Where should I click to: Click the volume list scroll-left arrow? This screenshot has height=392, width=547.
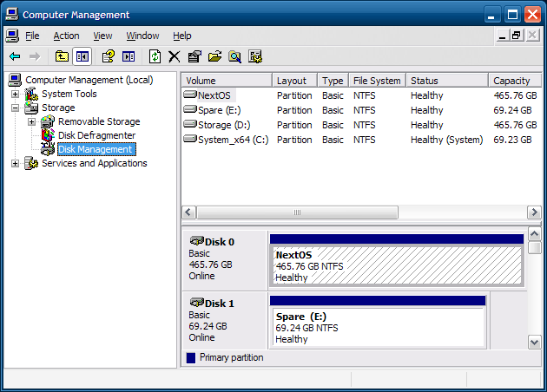click(x=188, y=212)
